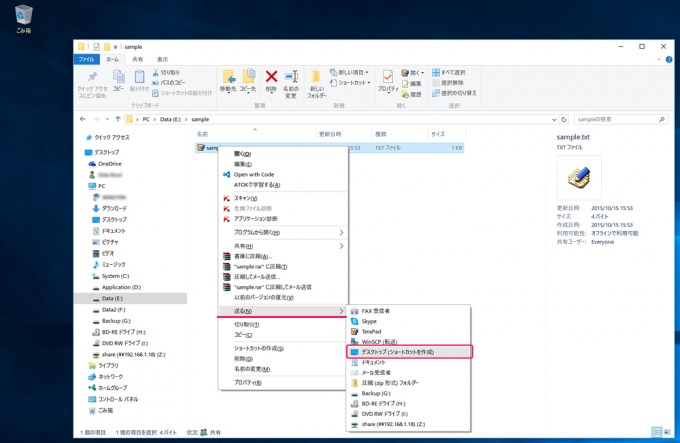Open the quick access toolbar customize dropdown

pos(115,47)
